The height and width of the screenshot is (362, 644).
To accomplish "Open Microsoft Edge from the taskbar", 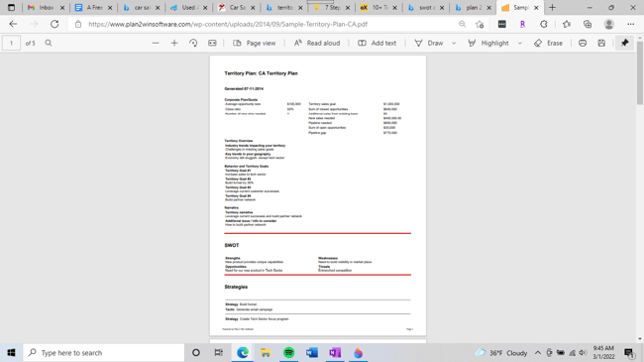I will [243, 353].
